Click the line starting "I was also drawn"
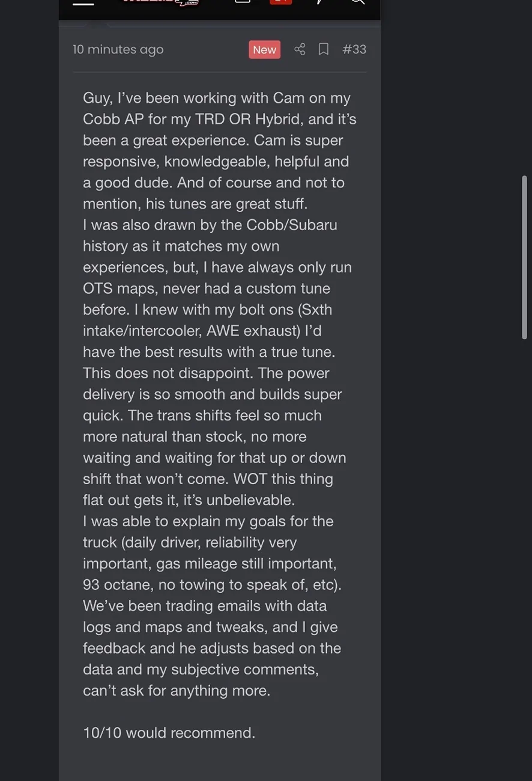This screenshot has height=781, width=532. (x=210, y=225)
